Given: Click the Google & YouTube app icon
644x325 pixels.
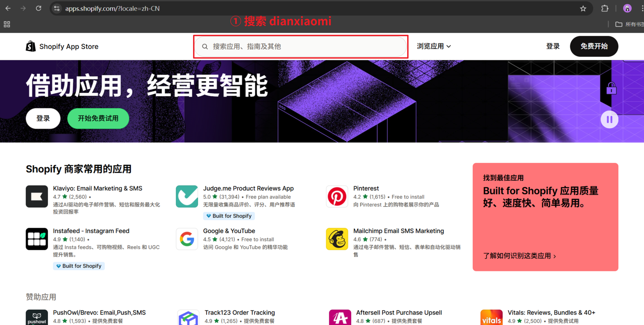Looking at the screenshot, I should (x=187, y=239).
